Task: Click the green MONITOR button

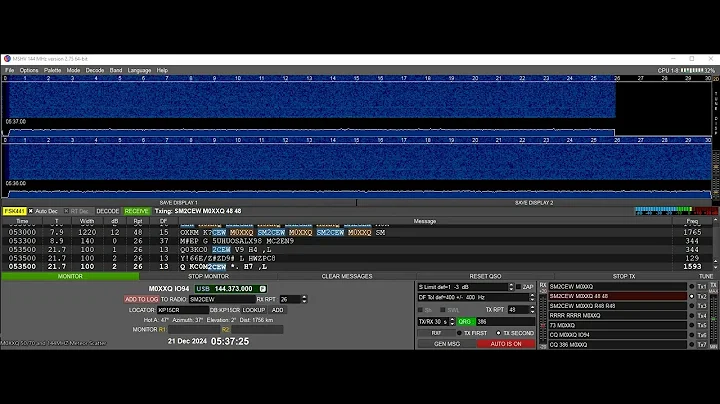Action: [70, 276]
